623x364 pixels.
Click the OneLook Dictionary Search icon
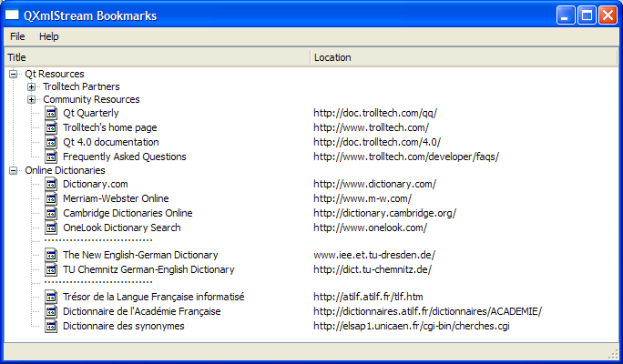coord(51,228)
